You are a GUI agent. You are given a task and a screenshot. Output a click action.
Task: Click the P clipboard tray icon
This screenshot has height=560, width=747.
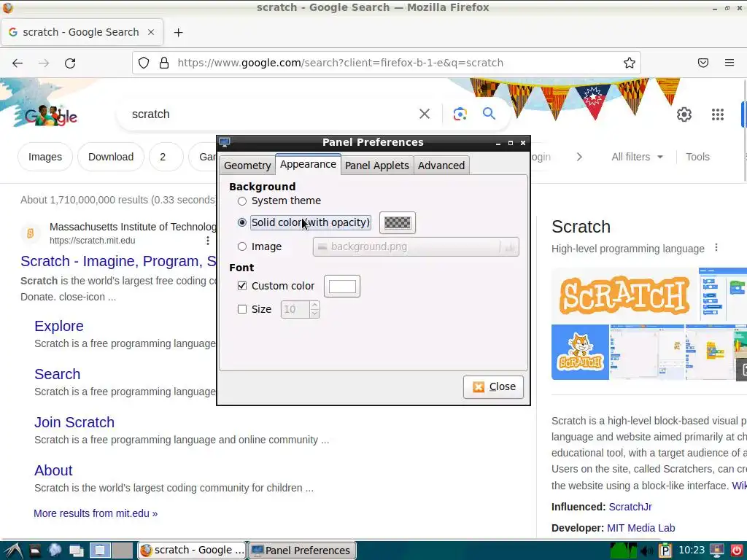pyautogui.click(x=665, y=551)
